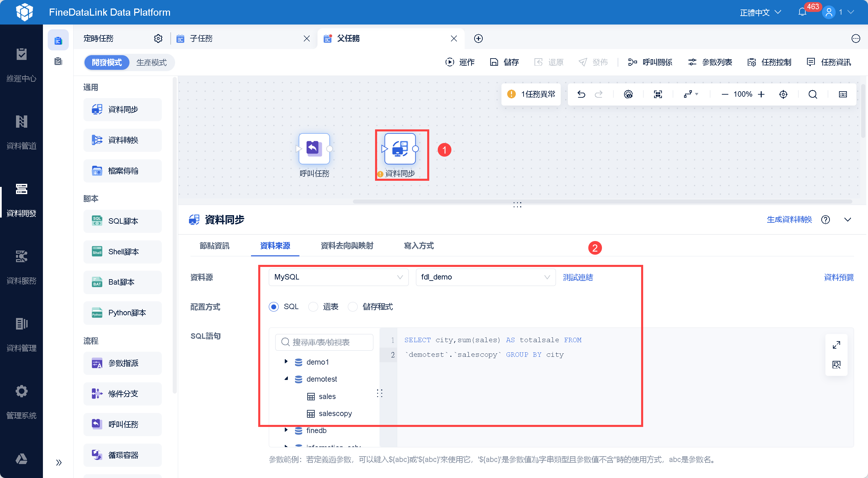
Task: Select the 儲存程式 radio button
Action: click(x=353, y=307)
